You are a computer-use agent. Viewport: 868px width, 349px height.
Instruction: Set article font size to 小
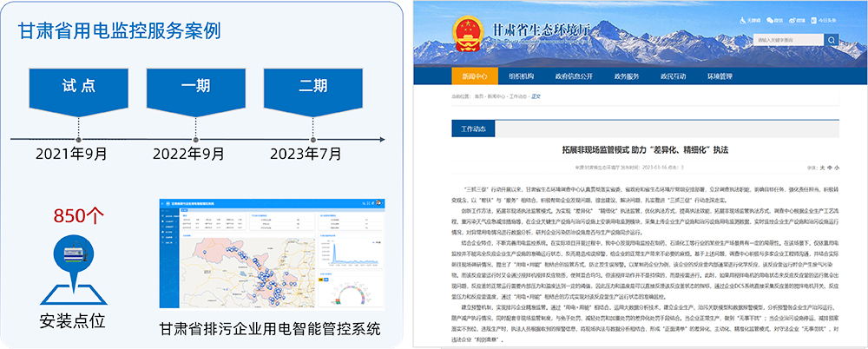[837, 168]
